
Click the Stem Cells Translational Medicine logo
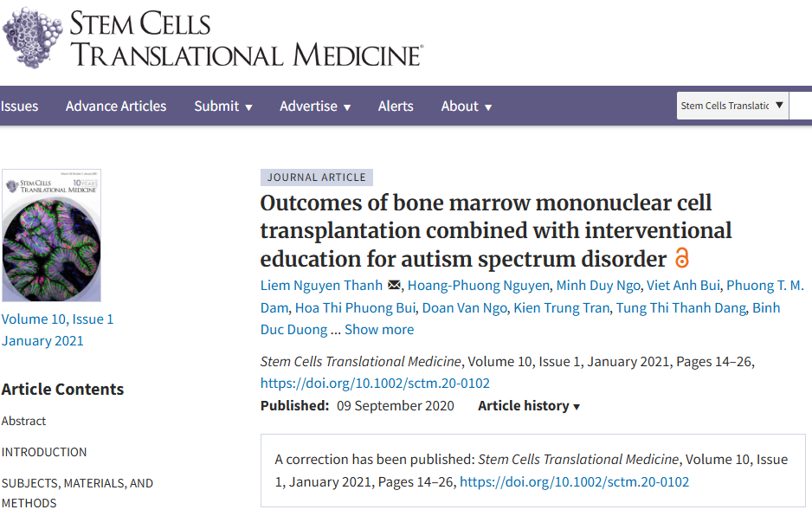212,39
